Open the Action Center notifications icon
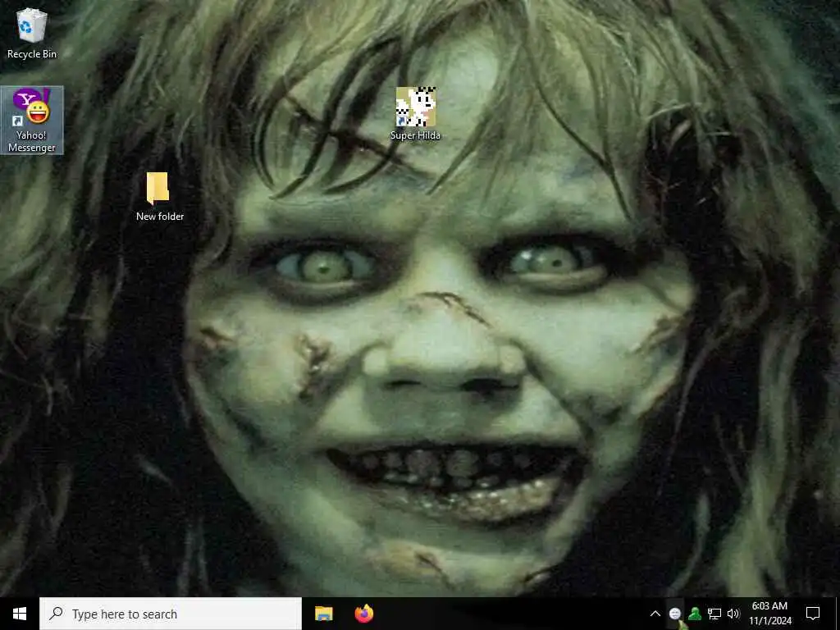Screen dimensions: 840x630 click(x=813, y=614)
